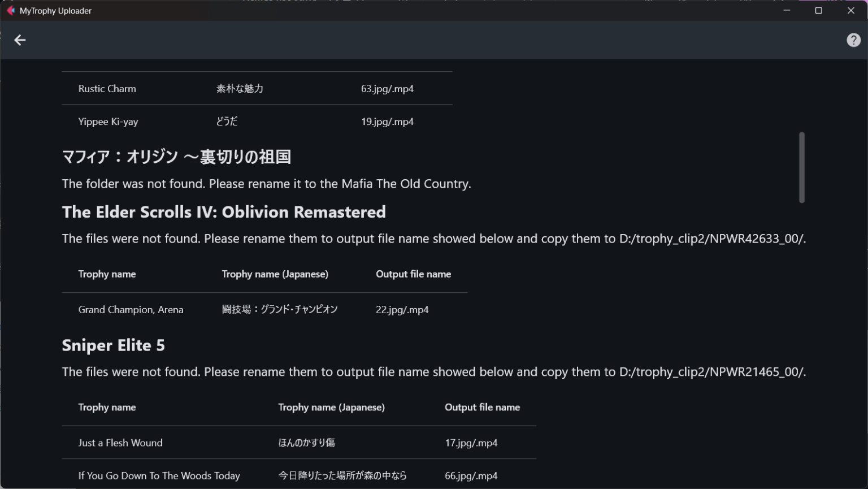Screen dimensions: 868x489
Task: Close the MyTrophy Uploader window
Action: (x=850, y=11)
